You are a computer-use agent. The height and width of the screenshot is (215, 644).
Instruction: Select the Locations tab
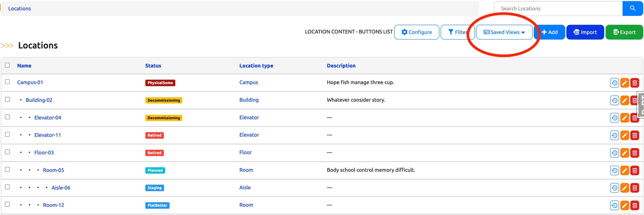click(x=19, y=8)
